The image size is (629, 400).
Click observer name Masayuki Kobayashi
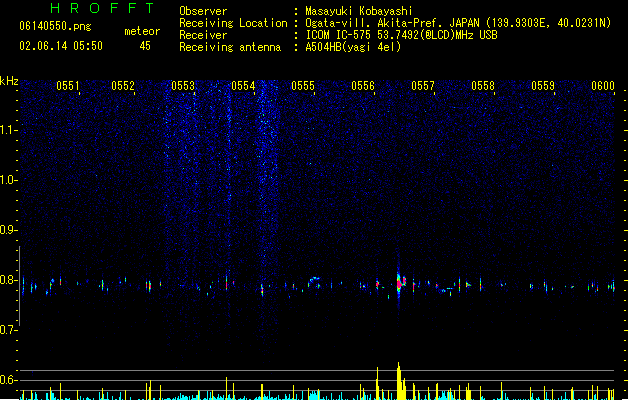pos(359,11)
